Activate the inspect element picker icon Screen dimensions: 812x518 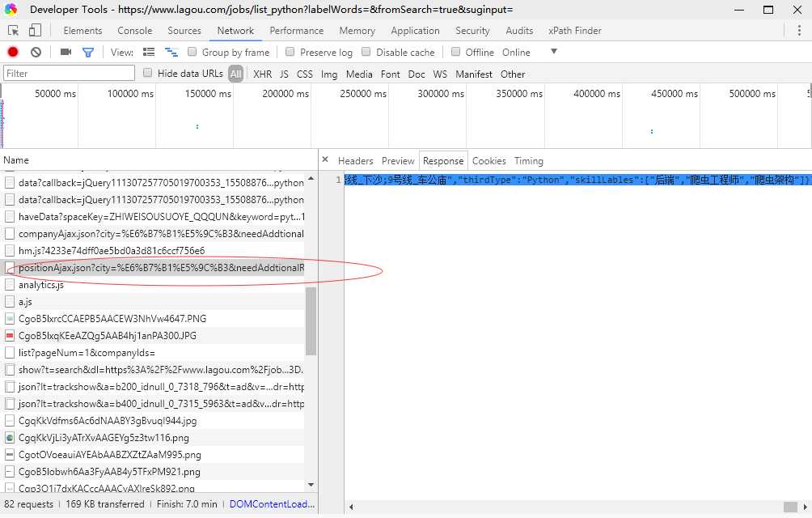pyautogui.click(x=14, y=31)
